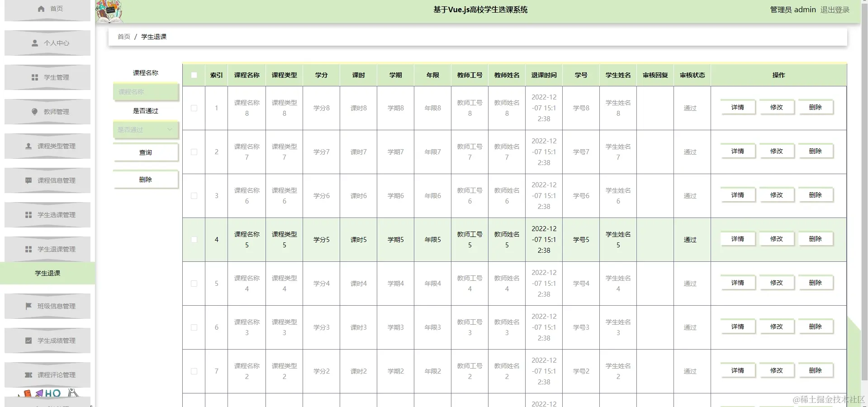The image size is (868, 407).
Task: Open 详情 for the 课程名称3 row
Action: 738,327
